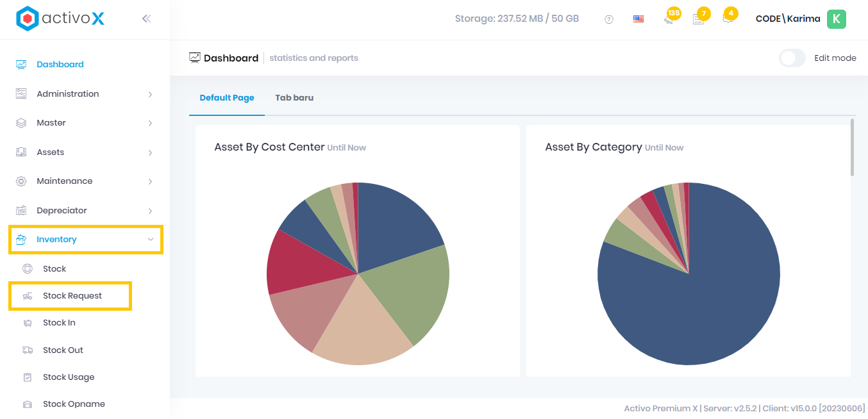Collapse the sidebar with double-chevron icon
Screen dimensions: 868x419
click(x=146, y=19)
